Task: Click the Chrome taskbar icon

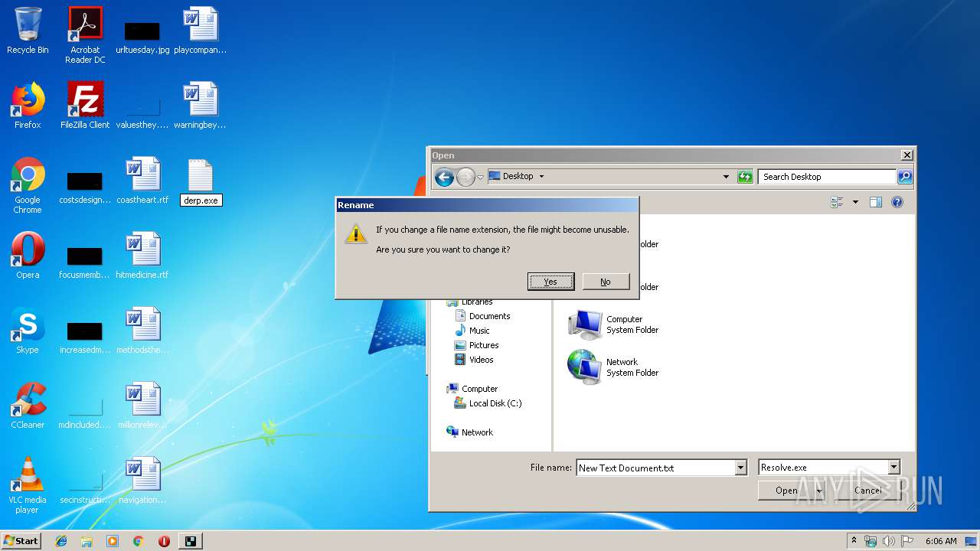Action: [x=139, y=541]
